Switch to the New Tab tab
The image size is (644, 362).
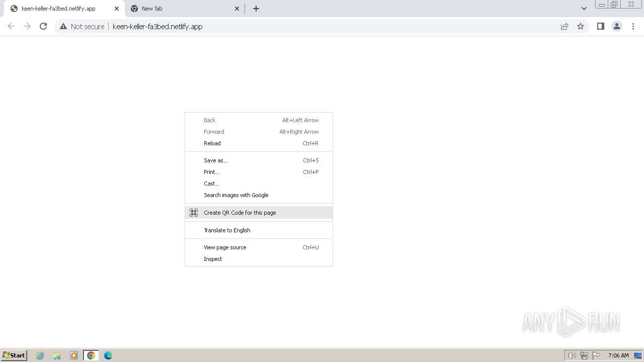(x=185, y=9)
